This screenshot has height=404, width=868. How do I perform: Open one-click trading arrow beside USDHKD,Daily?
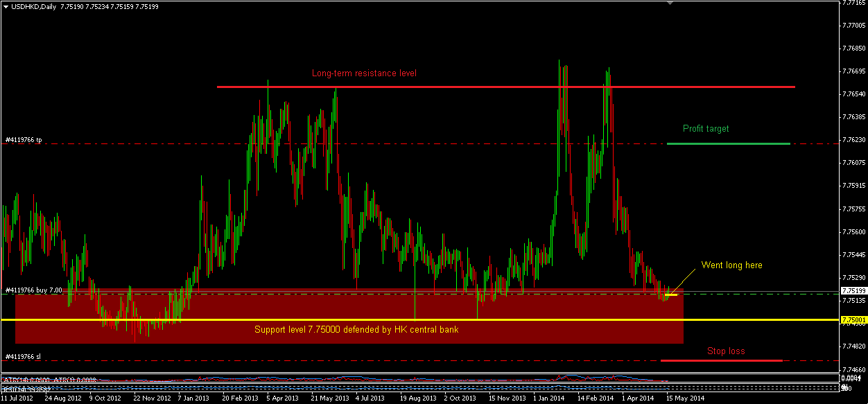coord(6,6)
